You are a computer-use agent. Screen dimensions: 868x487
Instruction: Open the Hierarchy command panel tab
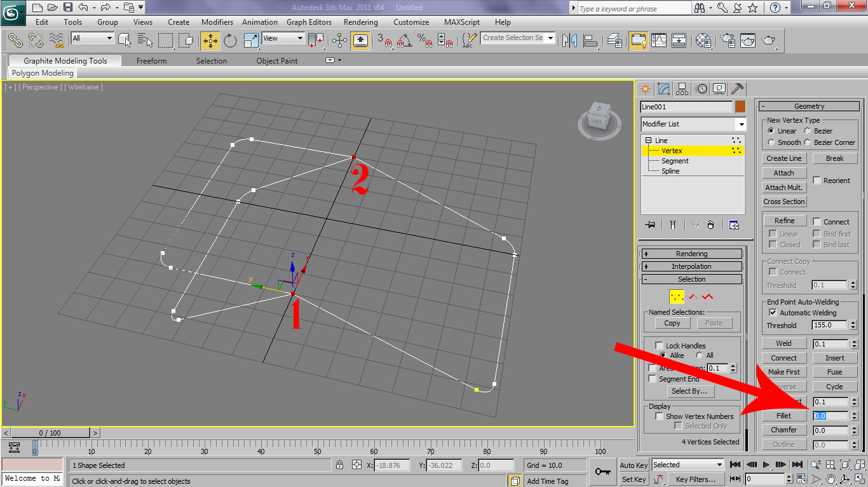click(682, 88)
